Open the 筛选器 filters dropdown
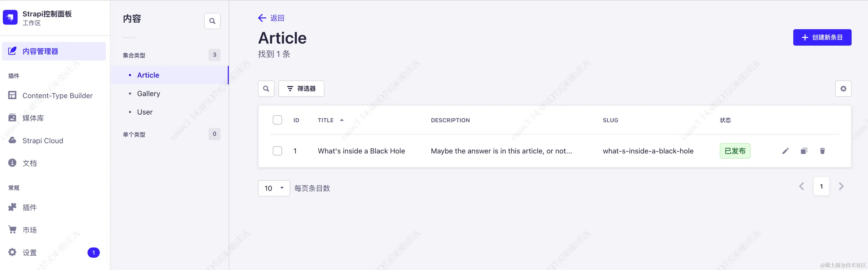This screenshot has width=868, height=270. (x=301, y=89)
